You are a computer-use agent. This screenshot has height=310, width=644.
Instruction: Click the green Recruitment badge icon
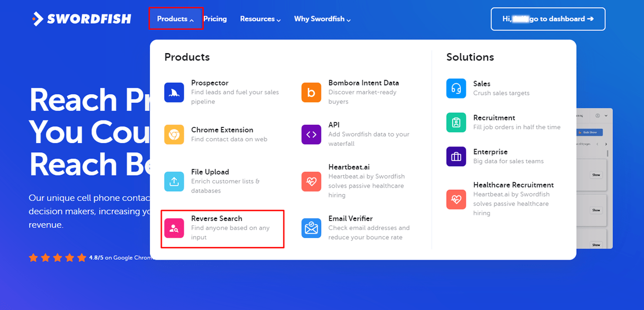456,122
